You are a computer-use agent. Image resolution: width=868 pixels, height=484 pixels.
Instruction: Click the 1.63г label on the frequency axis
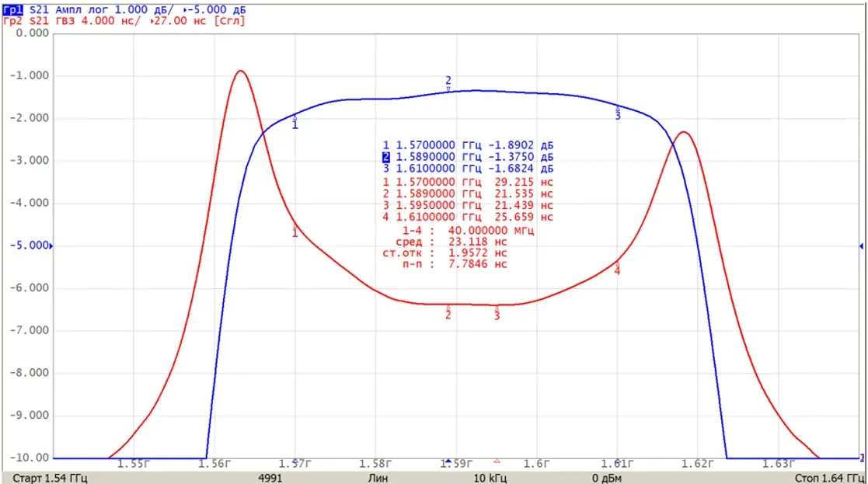[x=779, y=464]
